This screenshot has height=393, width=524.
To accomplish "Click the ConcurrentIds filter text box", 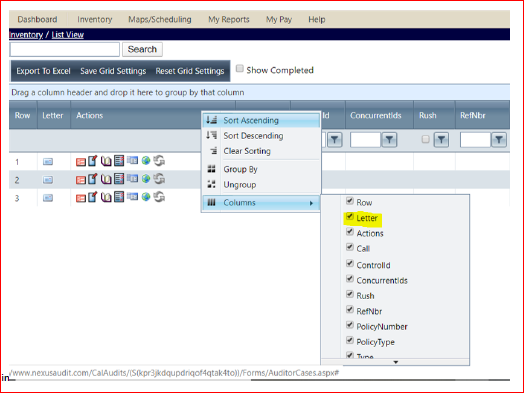I will [365, 140].
